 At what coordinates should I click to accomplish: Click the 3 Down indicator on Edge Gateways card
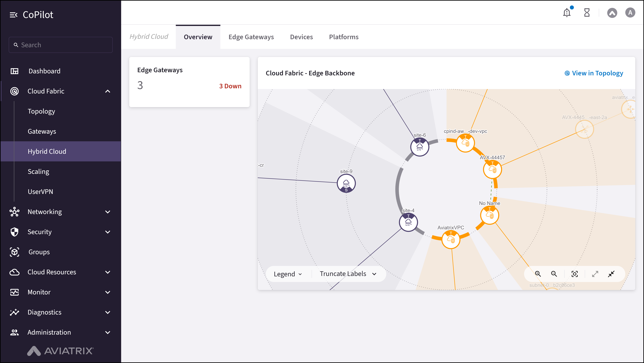coord(230,86)
